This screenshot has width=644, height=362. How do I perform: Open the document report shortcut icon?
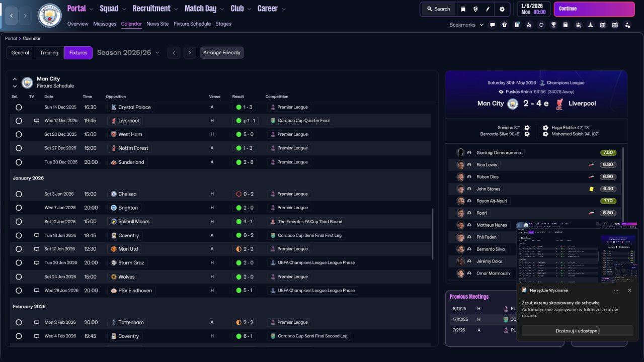point(566,25)
